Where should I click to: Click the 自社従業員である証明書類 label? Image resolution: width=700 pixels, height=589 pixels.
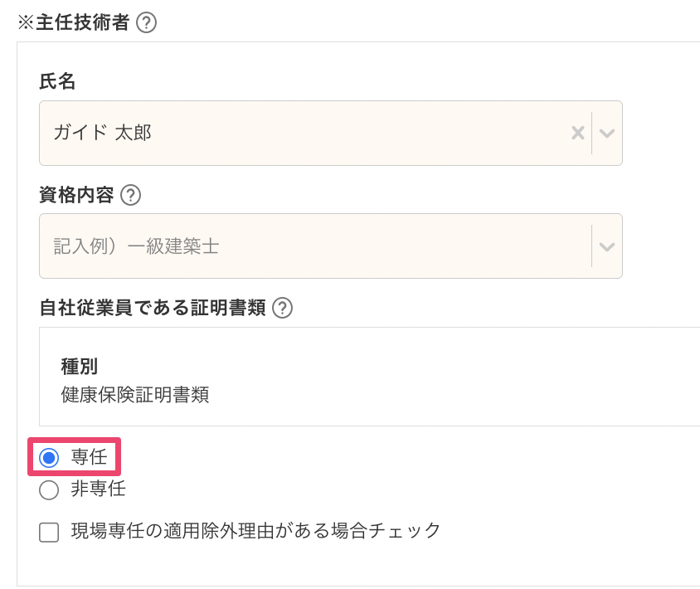[152, 308]
